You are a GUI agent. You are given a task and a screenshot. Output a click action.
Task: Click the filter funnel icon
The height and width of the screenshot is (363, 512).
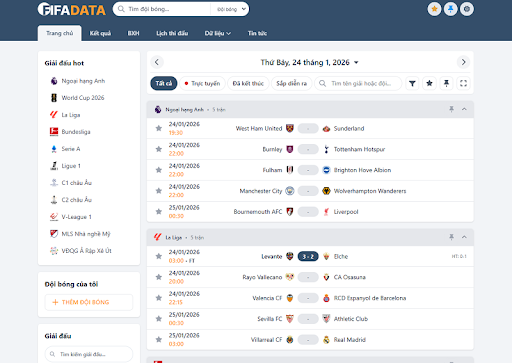pos(412,83)
